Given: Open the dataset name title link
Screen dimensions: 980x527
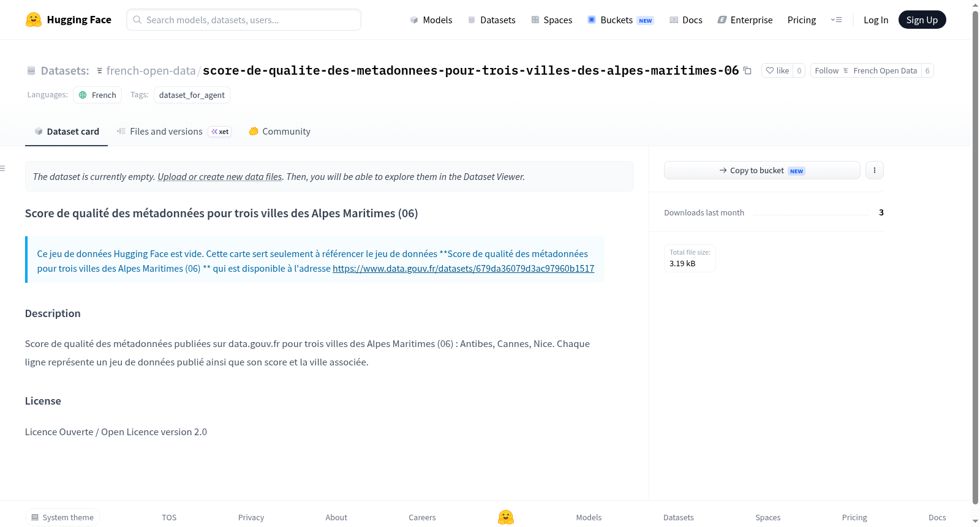Looking at the screenshot, I should point(470,70).
